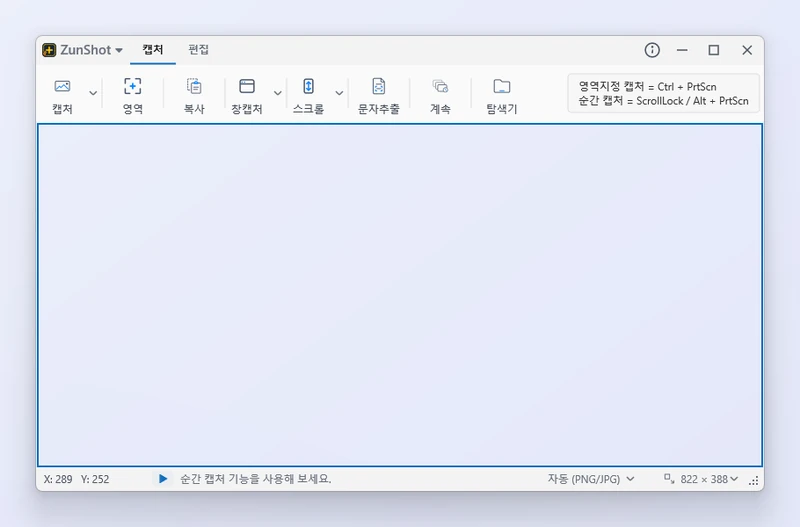
Task: Click the 순간 캡처 = ScrollLock shortcut hint
Action: (x=663, y=101)
